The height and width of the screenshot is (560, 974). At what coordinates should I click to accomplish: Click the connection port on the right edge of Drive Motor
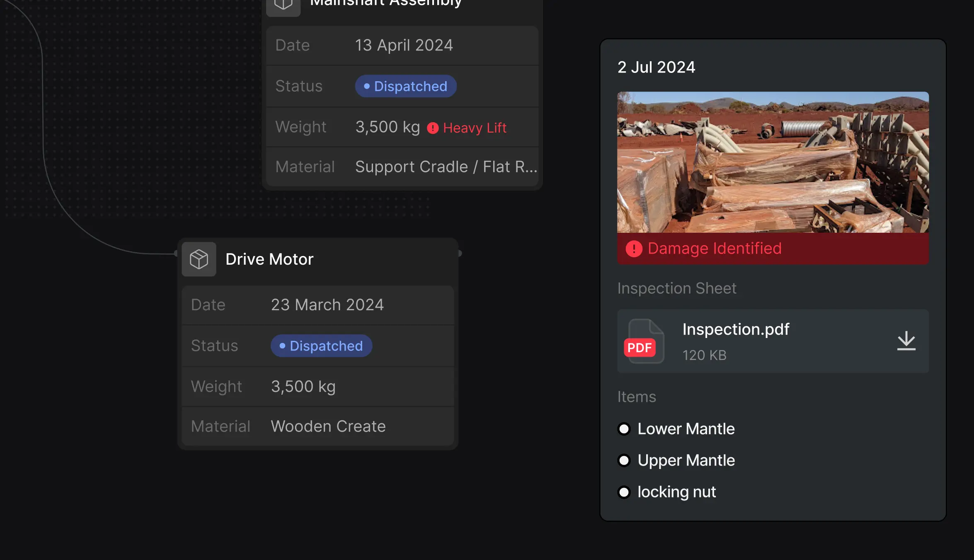tap(459, 253)
